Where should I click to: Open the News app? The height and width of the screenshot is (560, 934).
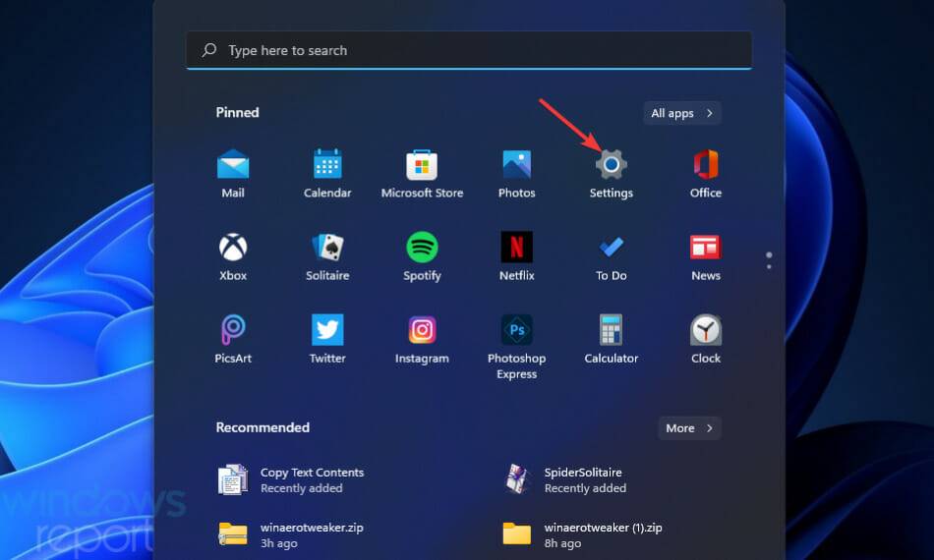click(706, 256)
